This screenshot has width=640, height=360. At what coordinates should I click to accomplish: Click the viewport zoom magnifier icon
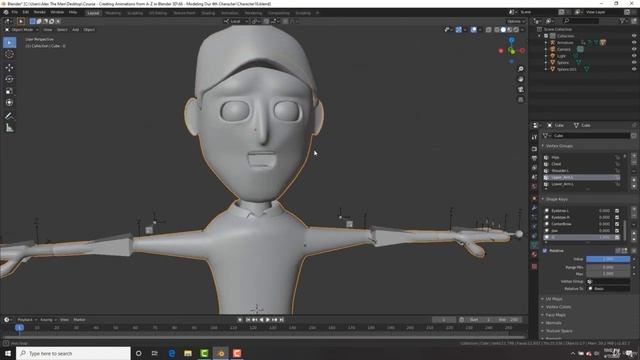520,69
